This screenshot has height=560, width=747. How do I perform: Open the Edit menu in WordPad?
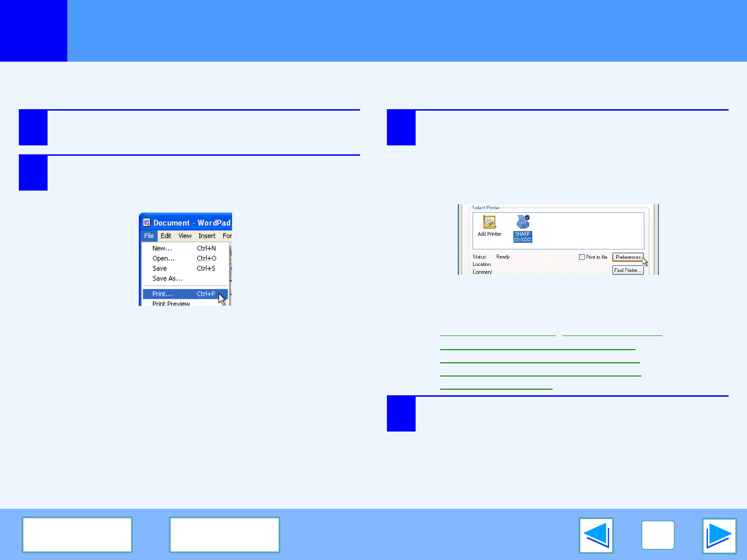[x=166, y=236]
